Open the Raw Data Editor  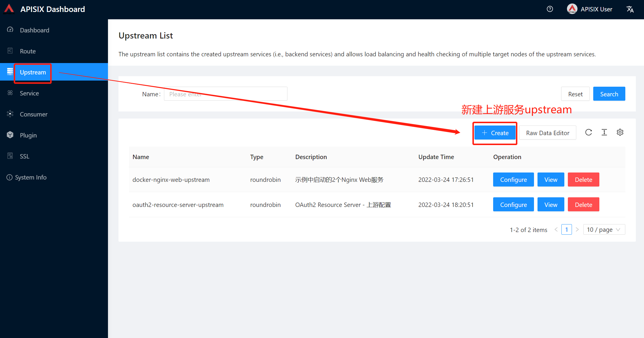(548, 133)
